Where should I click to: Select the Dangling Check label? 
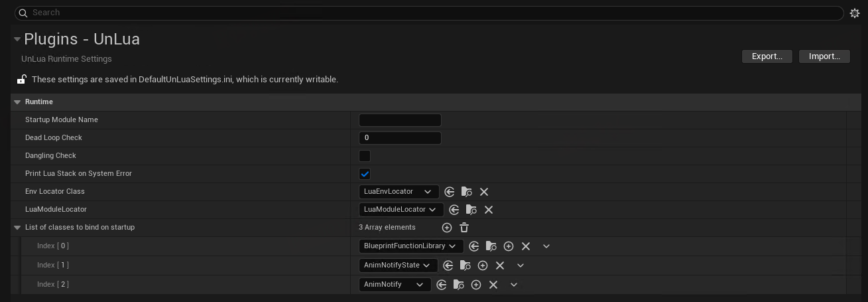click(51, 156)
